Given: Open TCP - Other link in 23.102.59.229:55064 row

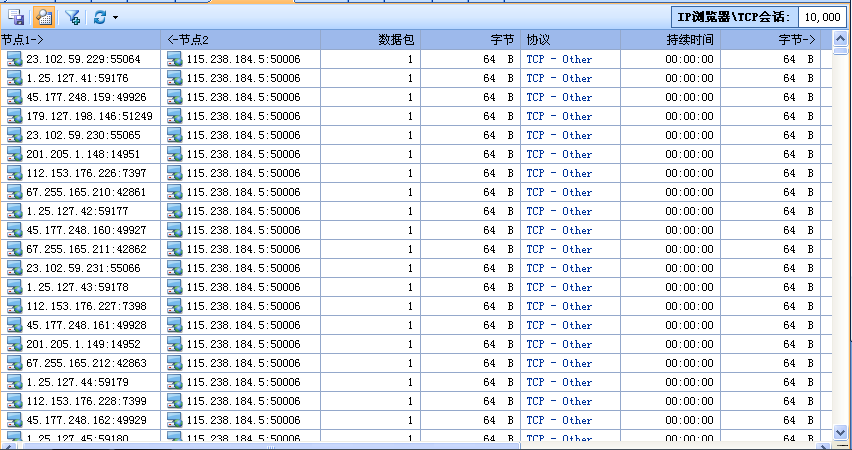Looking at the screenshot, I should pos(559,59).
